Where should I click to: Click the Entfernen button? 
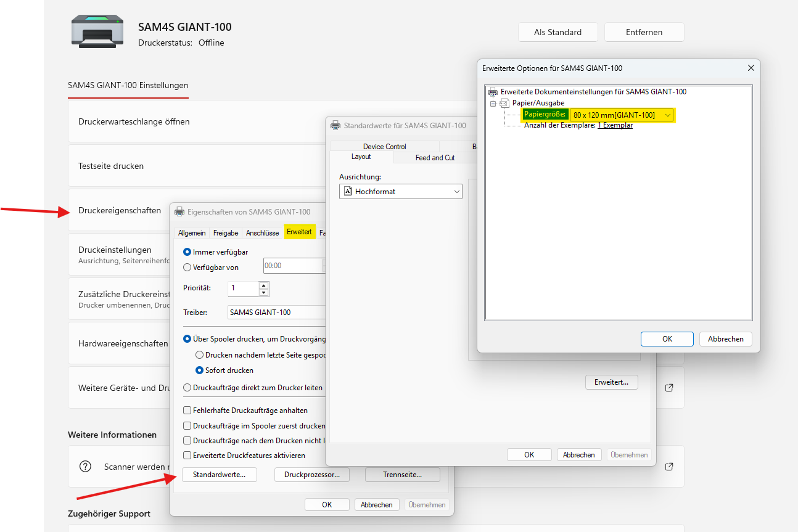click(644, 32)
